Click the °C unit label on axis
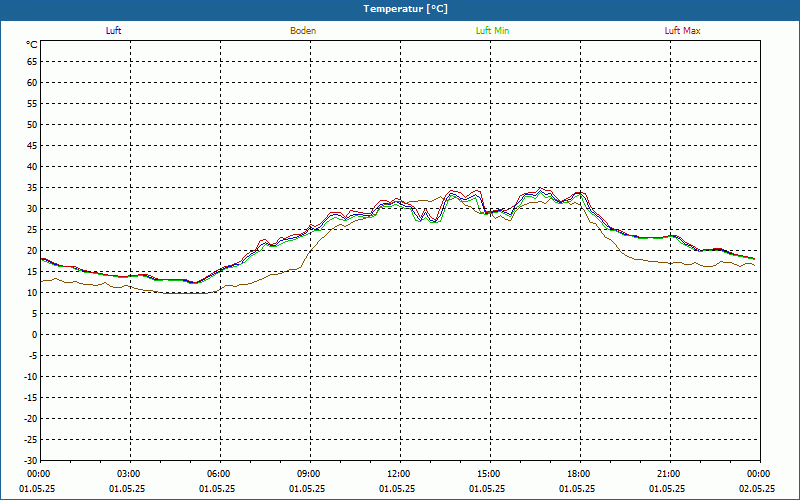 32,45
